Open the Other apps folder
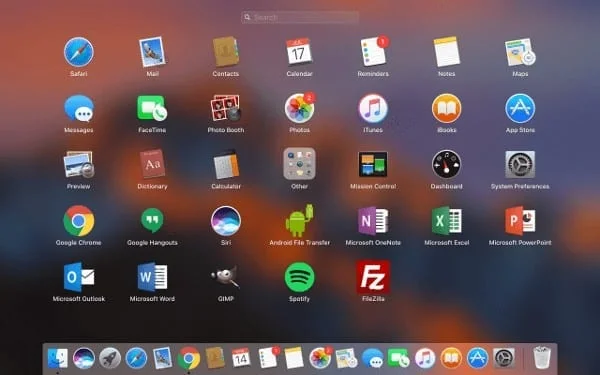Screen dimensions: 600x375 pyautogui.click(x=299, y=164)
